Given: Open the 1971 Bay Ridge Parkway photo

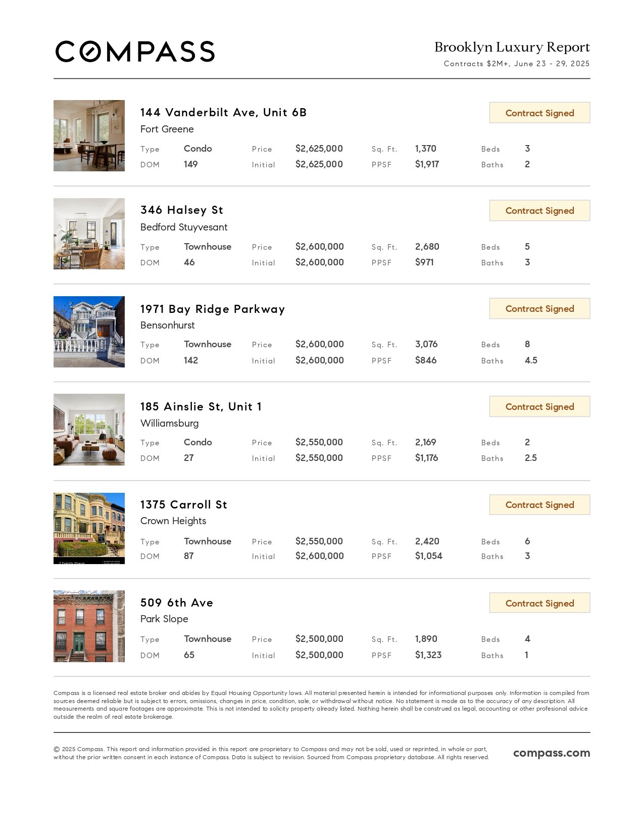Looking at the screenshot, I should (x=89, y=332).
